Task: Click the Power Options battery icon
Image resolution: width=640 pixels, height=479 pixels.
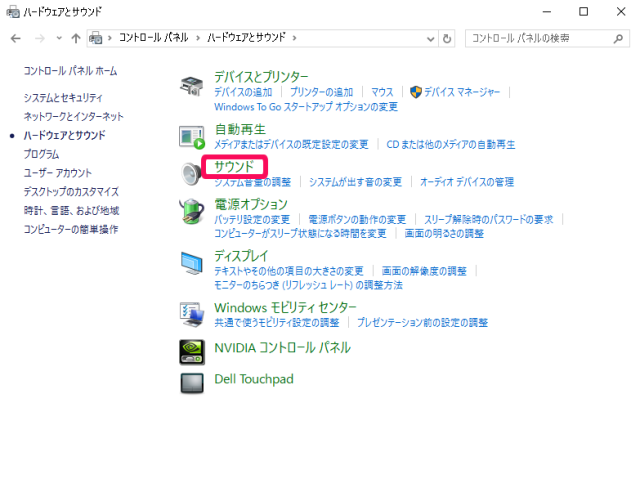Action: [x=191, y=211]
